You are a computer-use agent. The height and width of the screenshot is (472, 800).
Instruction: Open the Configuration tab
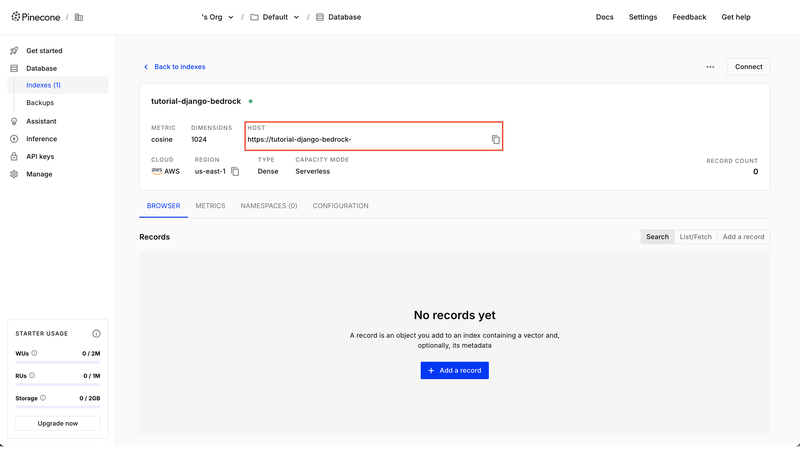coord(340,206)
